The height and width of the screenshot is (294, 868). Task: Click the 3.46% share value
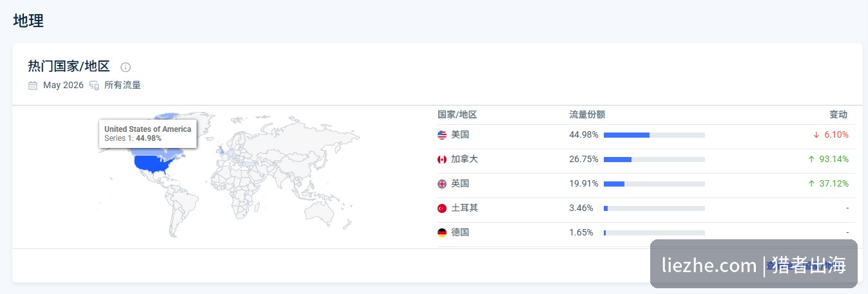tap(581, 208)
